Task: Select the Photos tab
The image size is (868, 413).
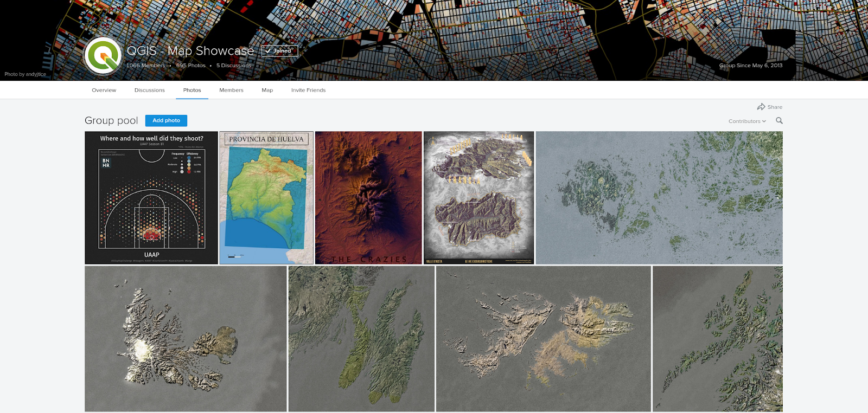Action: coord(192,90)
